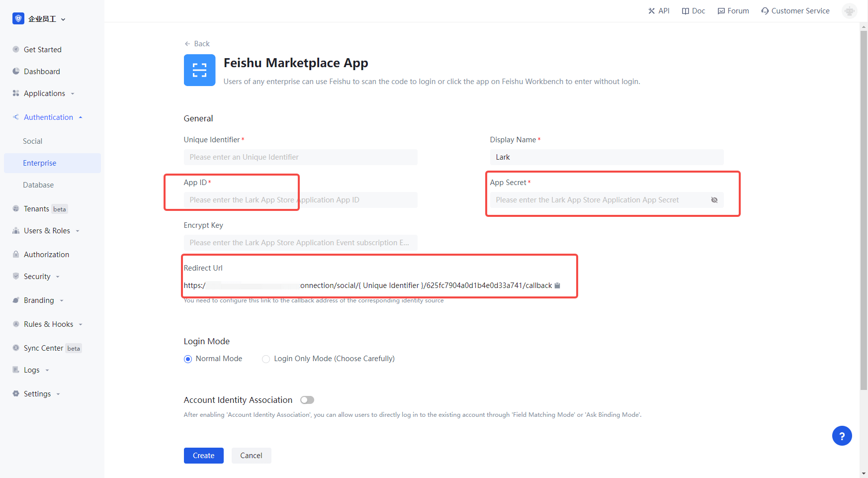Click the copy icon beside Redirect Url
868x478 pixels.
pos(557,286)
